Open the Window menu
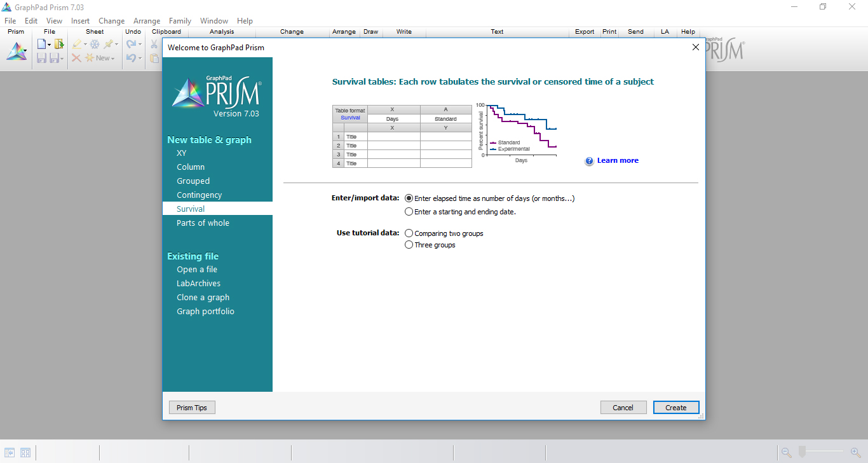 (214, 21)
